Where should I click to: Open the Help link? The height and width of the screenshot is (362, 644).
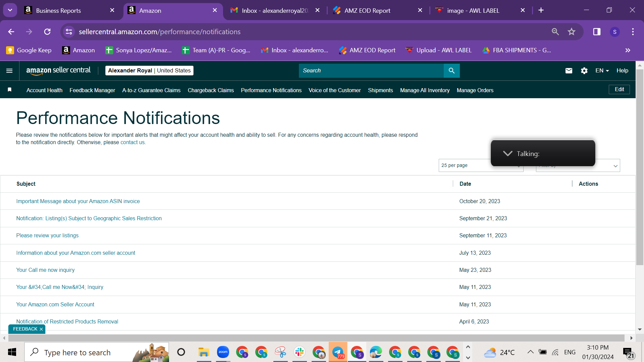(622, 71)
